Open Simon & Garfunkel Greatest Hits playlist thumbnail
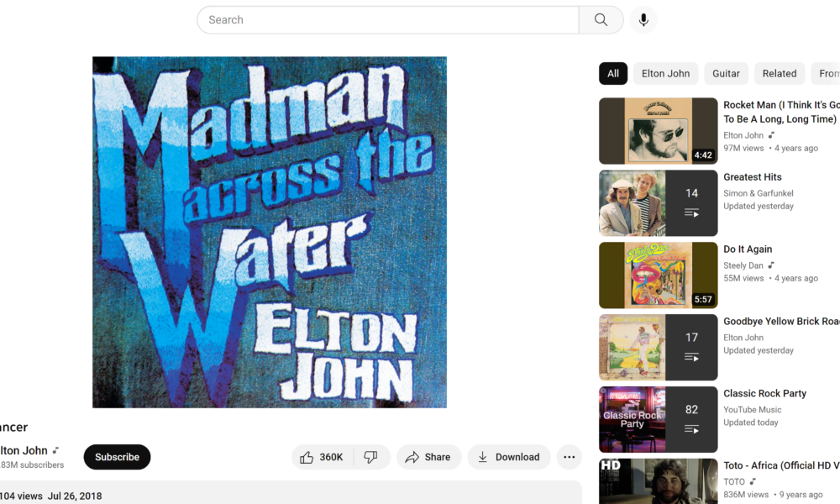 pyautogui.click(x=659, y=203)
